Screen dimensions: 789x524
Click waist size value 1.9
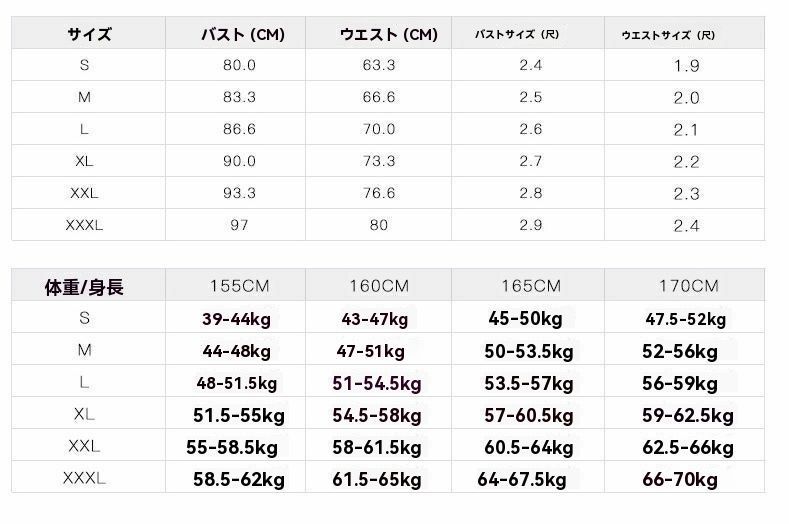tap(686, 65)
